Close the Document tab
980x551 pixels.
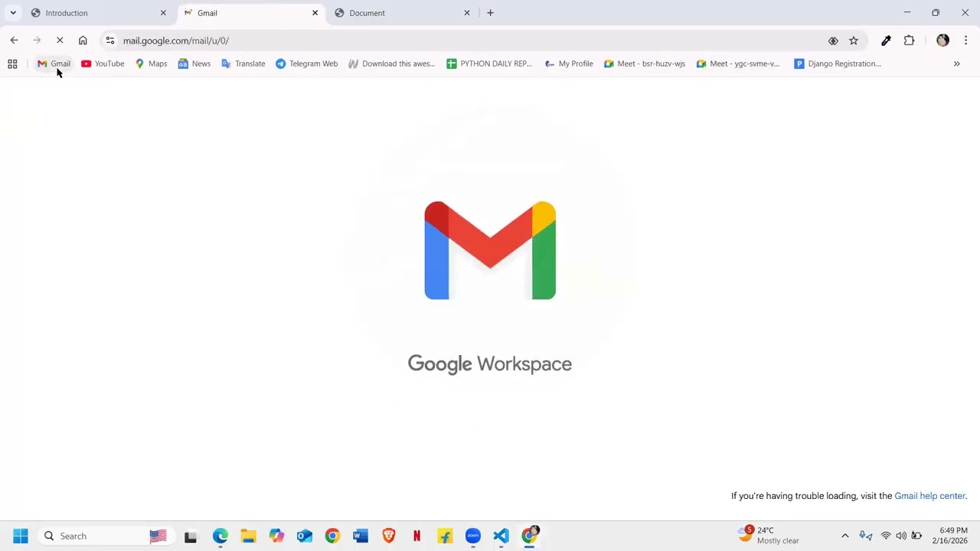click(x=467, y=13)
